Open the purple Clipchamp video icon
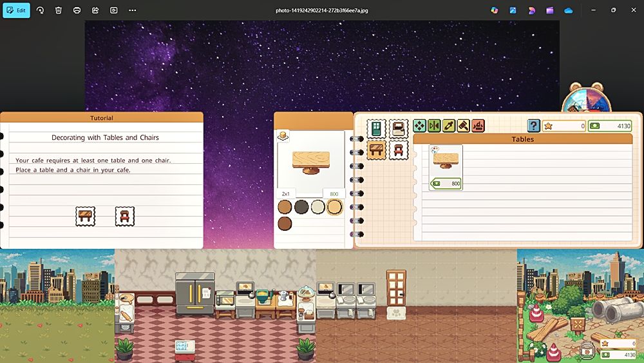The height and width of the screenshot is (363, 644). 550,10
